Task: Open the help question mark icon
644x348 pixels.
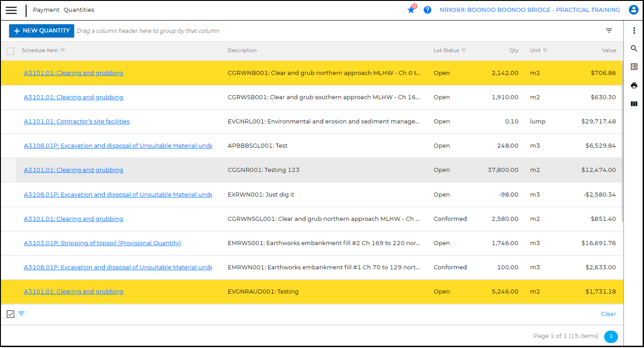Action: pyautogui.click(x=427, y=10)
